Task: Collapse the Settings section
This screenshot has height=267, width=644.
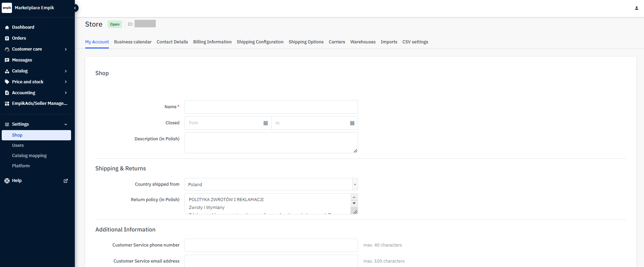Action: tap(66, 124)
